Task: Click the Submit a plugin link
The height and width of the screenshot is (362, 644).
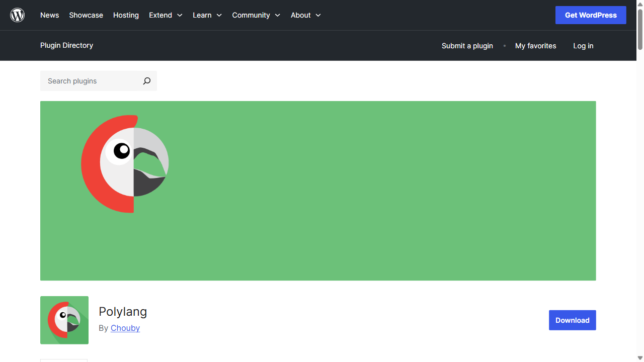Action: [x=467, y=46]
